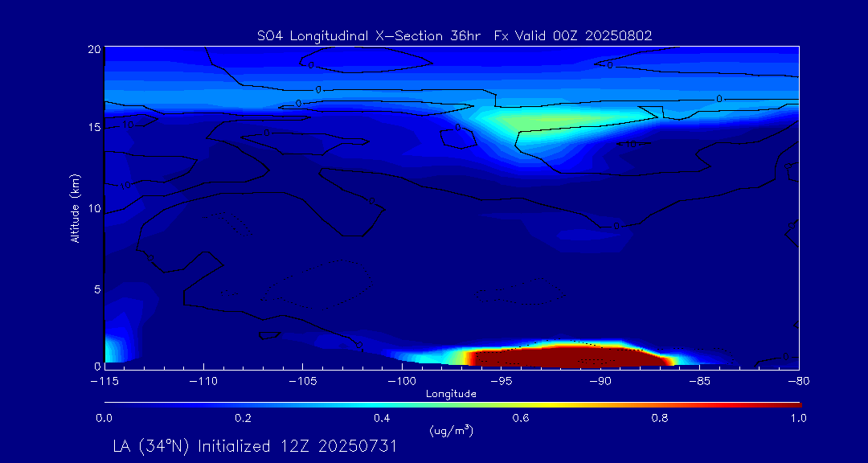868x463 pixels.
Task: Click the cyan surface patch at -115 longitude
Action: pos(111,349)
